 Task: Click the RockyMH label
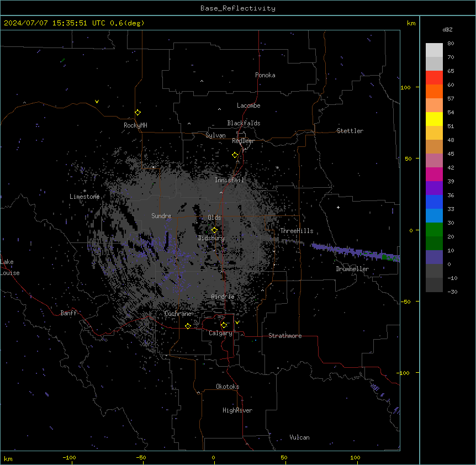[135, 125]
